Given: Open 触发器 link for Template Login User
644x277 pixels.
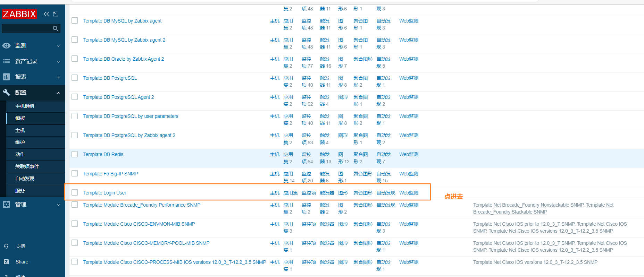Looking at the screenshot, I should click(x=327, y=193).
